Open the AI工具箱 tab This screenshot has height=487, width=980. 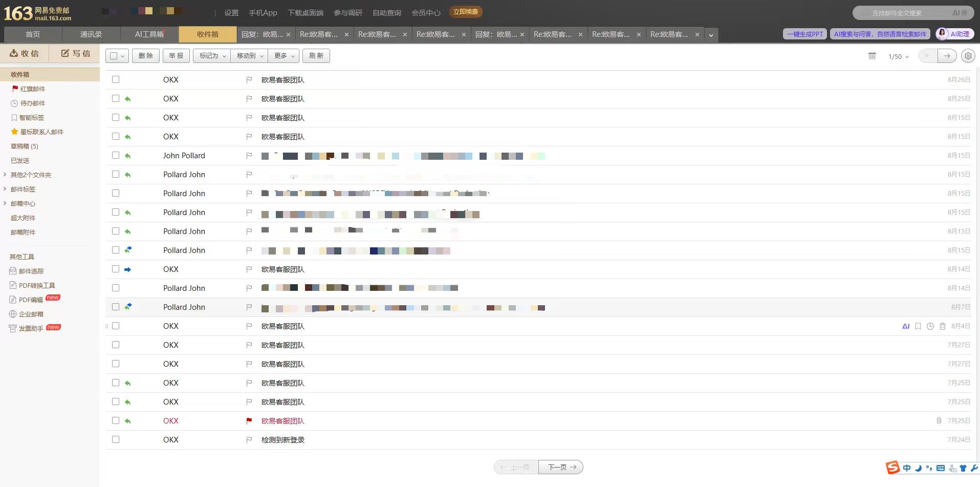[x=149, y=34]
